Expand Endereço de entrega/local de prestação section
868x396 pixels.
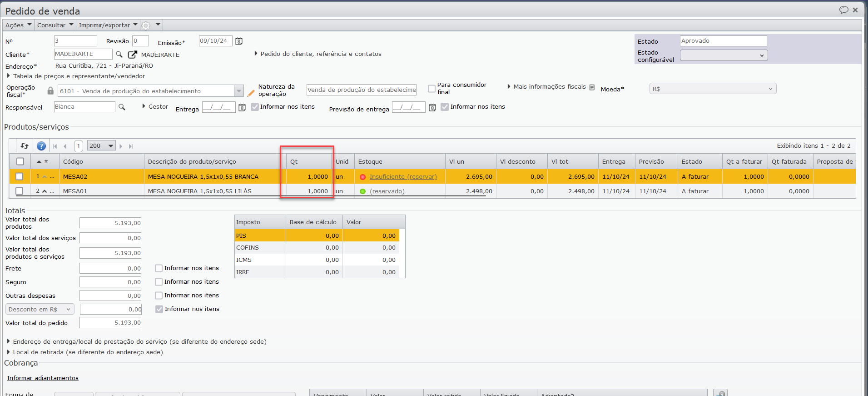137,341
